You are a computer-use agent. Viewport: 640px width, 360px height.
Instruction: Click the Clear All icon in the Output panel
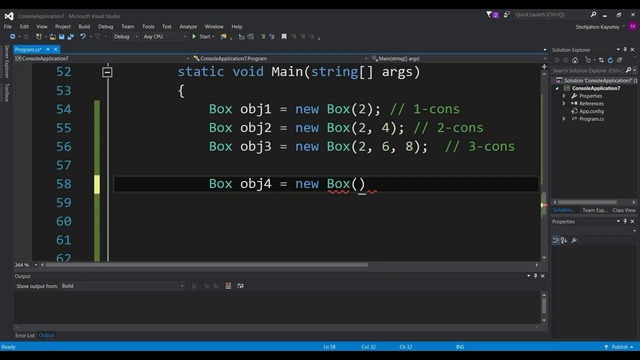point(228,286)
